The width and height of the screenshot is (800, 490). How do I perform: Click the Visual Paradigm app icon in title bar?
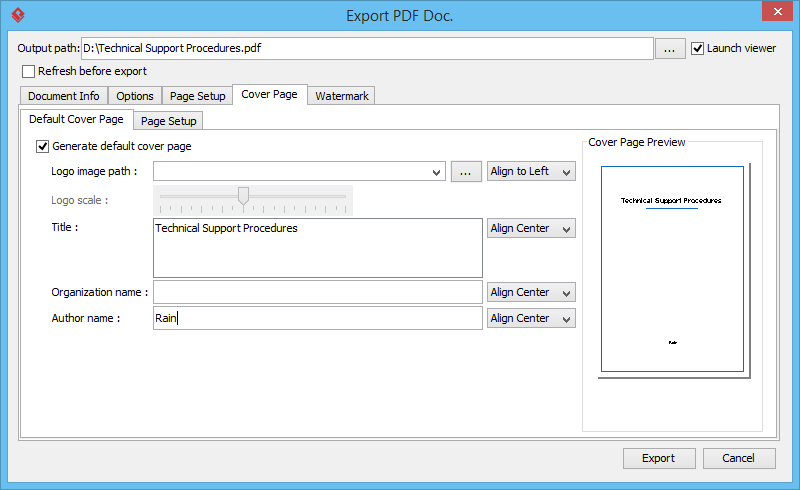[17, 15]
